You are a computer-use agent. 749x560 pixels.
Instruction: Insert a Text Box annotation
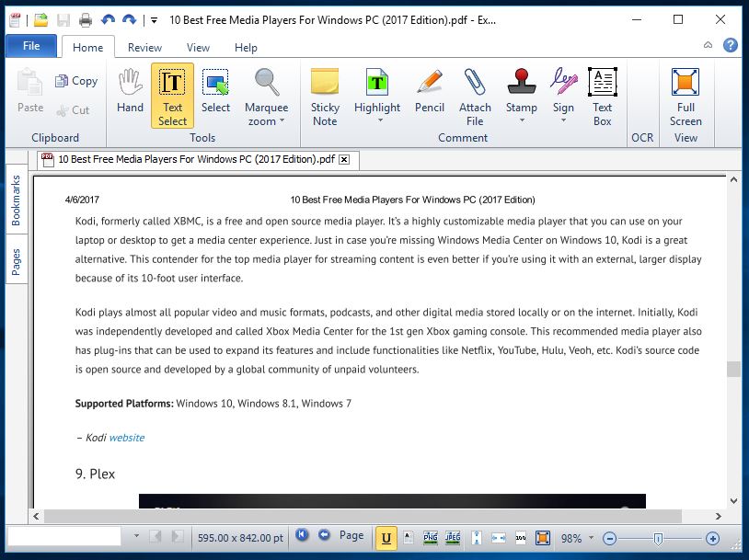tap(602, 95)
